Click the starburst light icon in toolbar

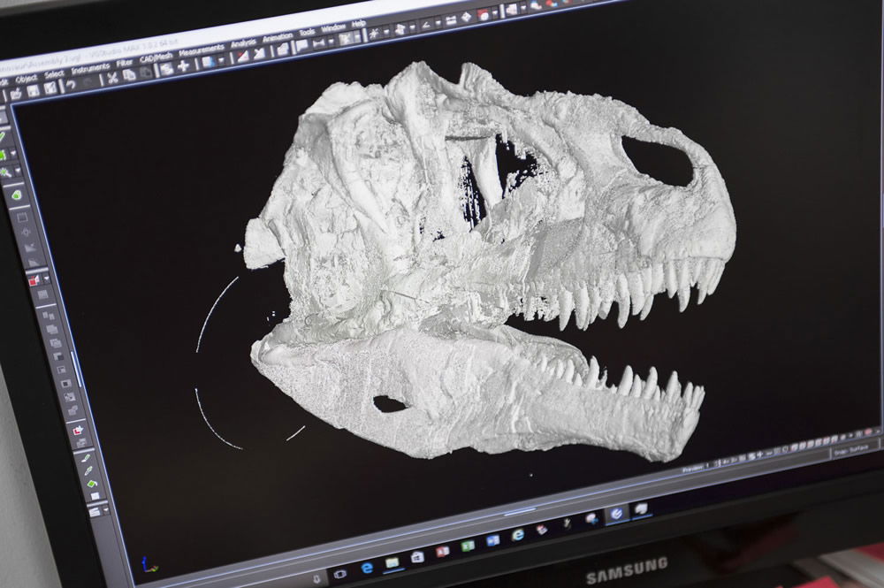click(x=373, y=34)
